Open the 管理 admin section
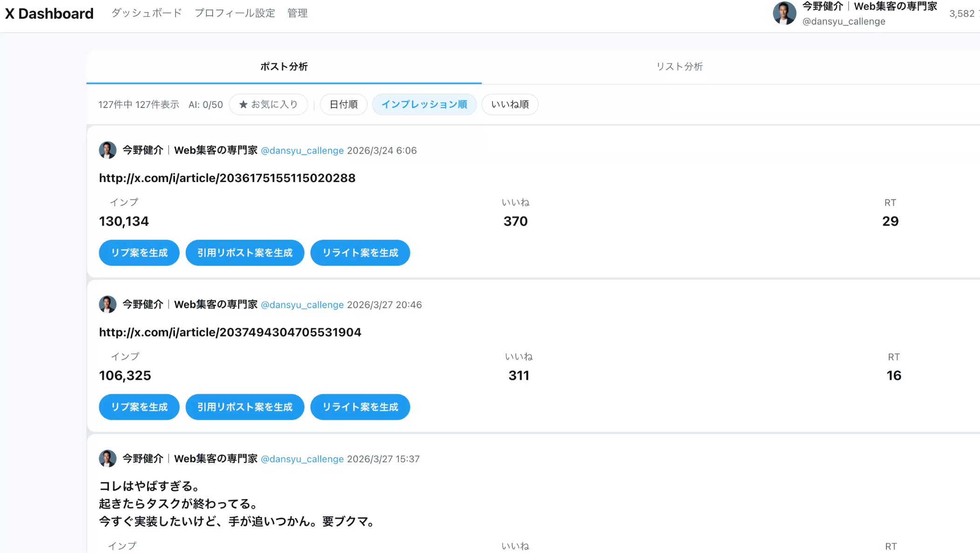 [x=297, y=13]
